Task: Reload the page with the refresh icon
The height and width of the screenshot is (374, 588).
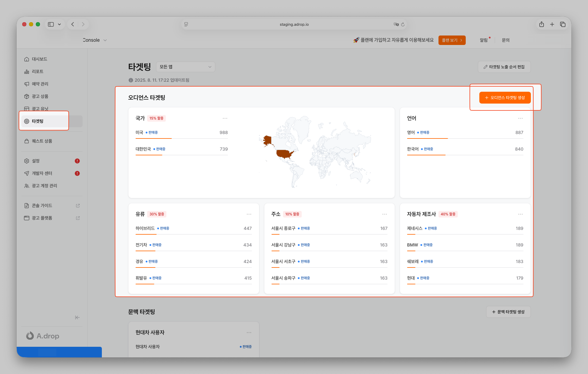Action: (403, 24)
